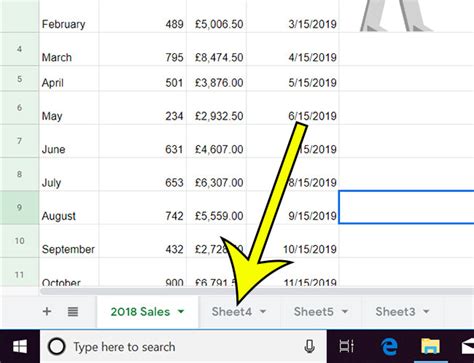Open Sheet5 tab dropdown arrow
The width and height of the screenshot is (474, 363).
click(x=345, y=312)
